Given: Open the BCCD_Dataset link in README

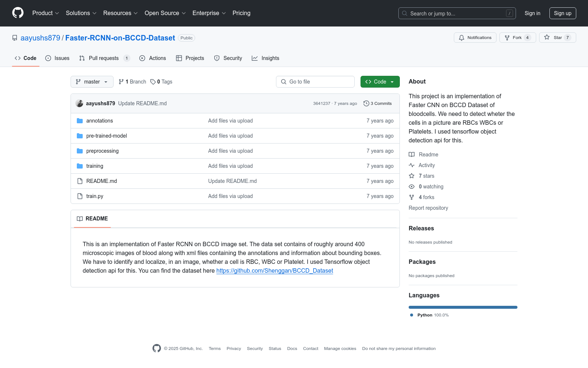Looking at the screenshot, I should pos(275,271).
